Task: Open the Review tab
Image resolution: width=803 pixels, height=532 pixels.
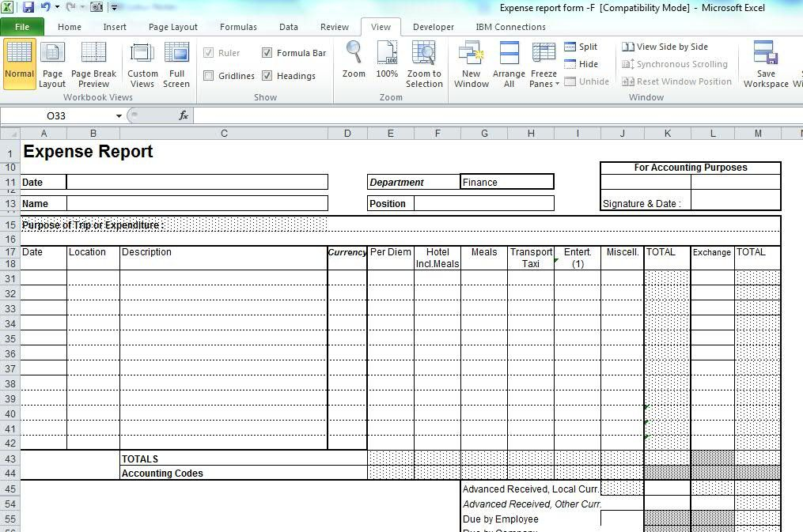Action: click(x=335, y=27)
